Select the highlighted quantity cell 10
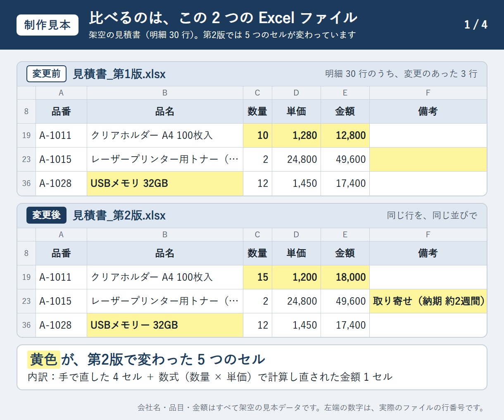The width and height of the screenshot is (504, 420). 257,136
